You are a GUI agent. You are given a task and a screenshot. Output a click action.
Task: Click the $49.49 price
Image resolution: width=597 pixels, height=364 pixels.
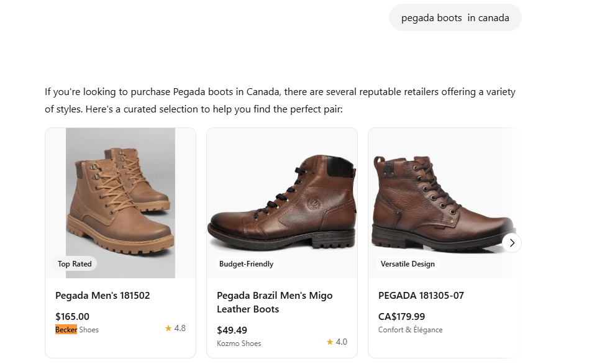tap(232, 330)
